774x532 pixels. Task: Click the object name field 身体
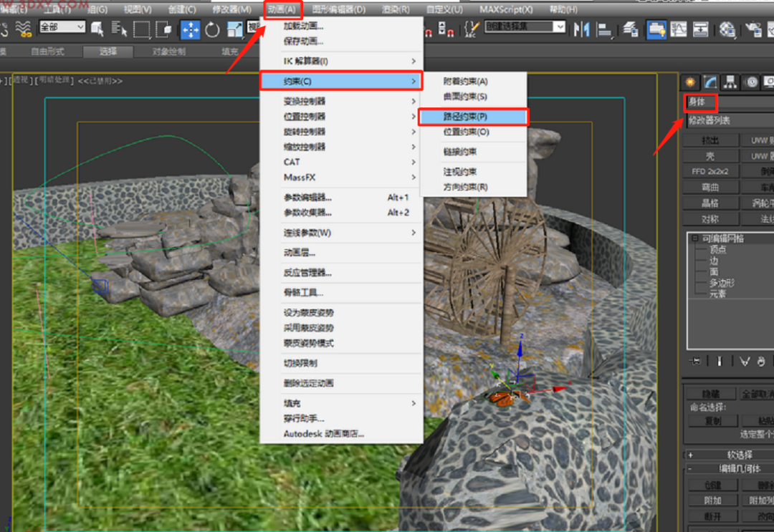coord(729,102)
